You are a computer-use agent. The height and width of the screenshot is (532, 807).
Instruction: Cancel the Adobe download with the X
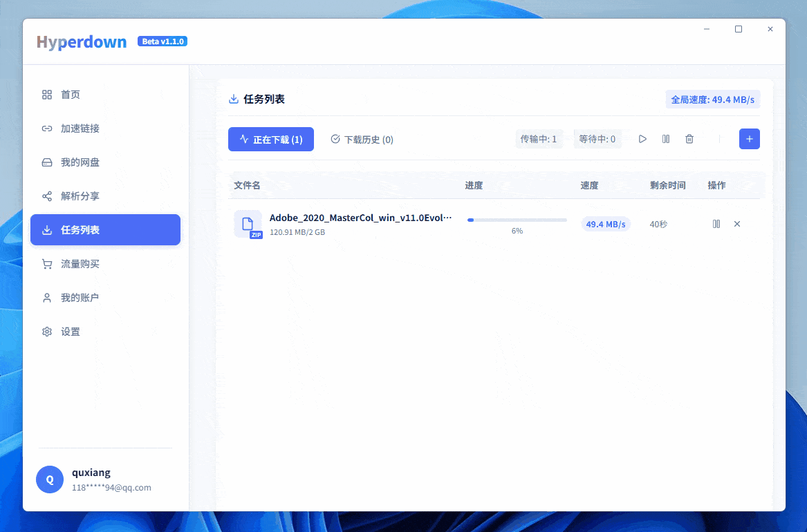(736, 223)
